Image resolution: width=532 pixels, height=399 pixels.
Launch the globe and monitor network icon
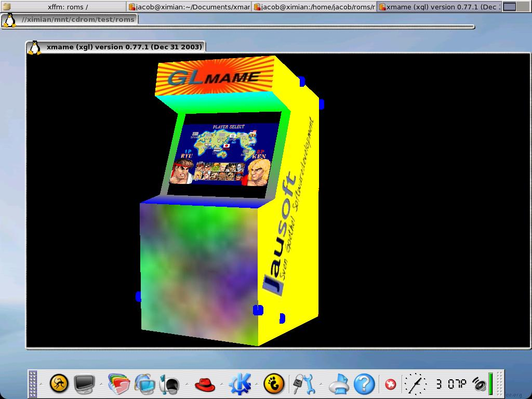click(145, 384)
